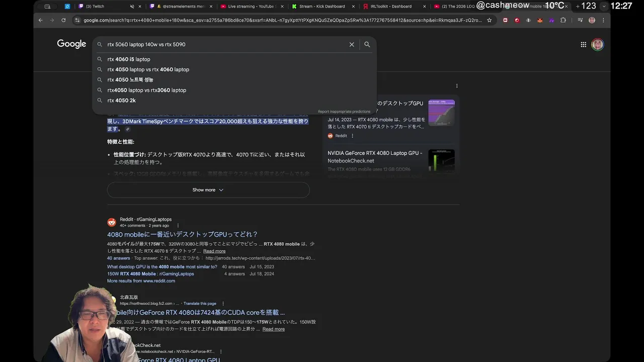Screen dimensions: 644x362
Task: Switch to IRLToolkit - Dashboard tab
Action: point(393,7)
